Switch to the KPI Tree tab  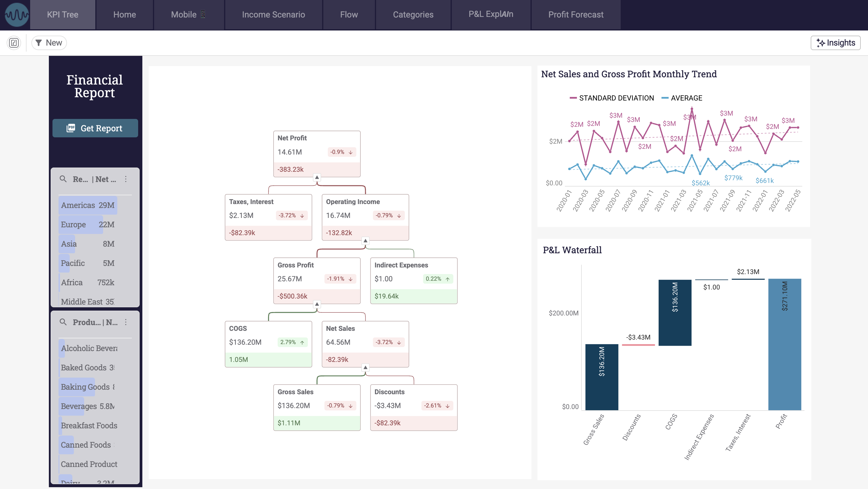click(x=63, y=14)
